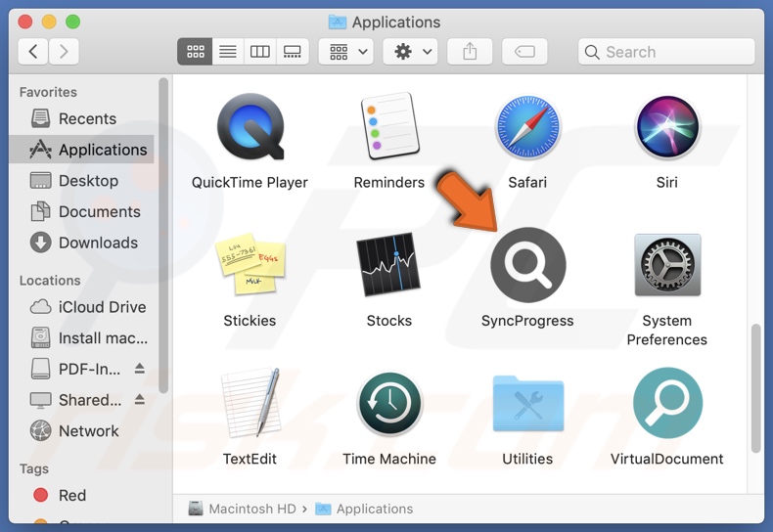Image resolution: width=773 pixels, height=532 pixels.
Task: Eject the Shared... volume
Action: tap(140, 400)
